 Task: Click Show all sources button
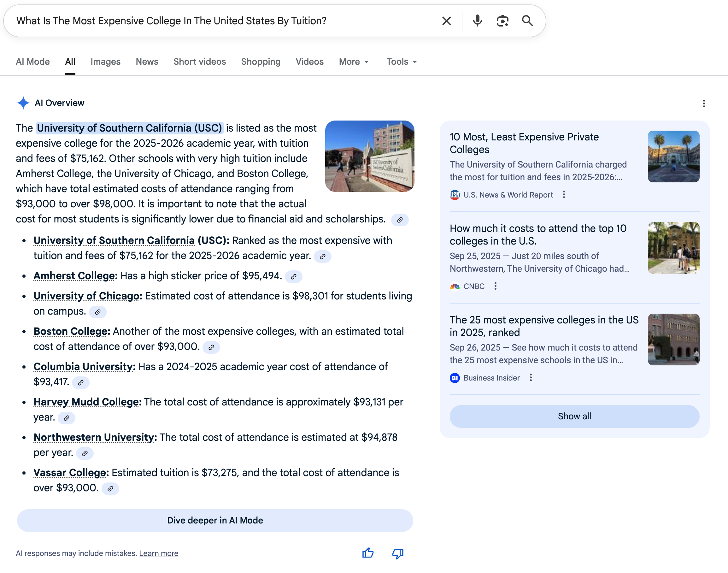[574, 416]
